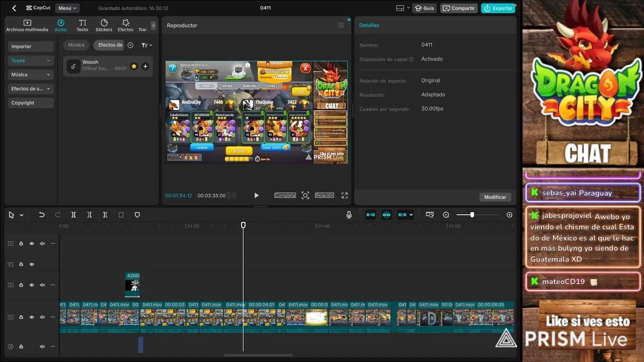Show the info tooltip beside Disposición de capas

(412, 59)
